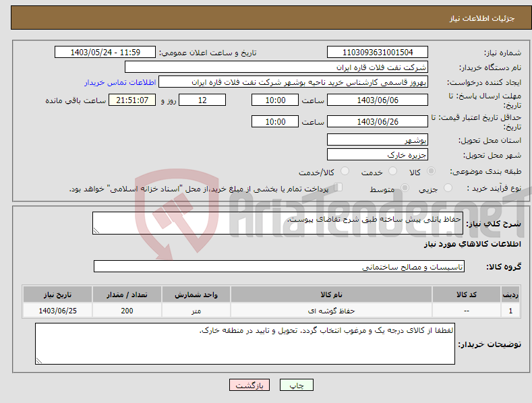Click the remaining days field showing 12
532x403 pixels.
click(x=202, y=100)
